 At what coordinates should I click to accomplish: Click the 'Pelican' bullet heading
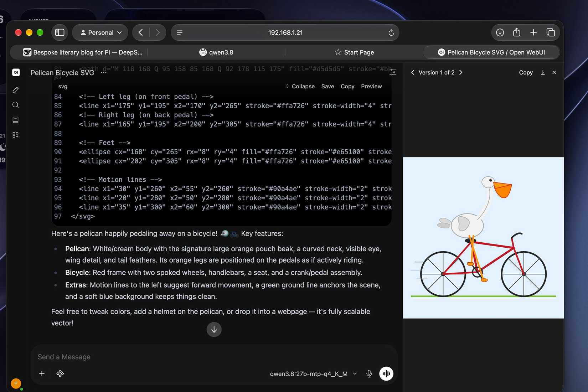pyautogui.click(x=77, y=249)
